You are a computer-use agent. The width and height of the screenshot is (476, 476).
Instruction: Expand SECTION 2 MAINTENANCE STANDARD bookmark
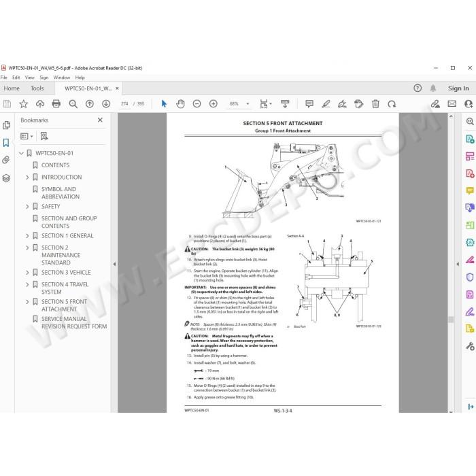[x=27, y=248]
